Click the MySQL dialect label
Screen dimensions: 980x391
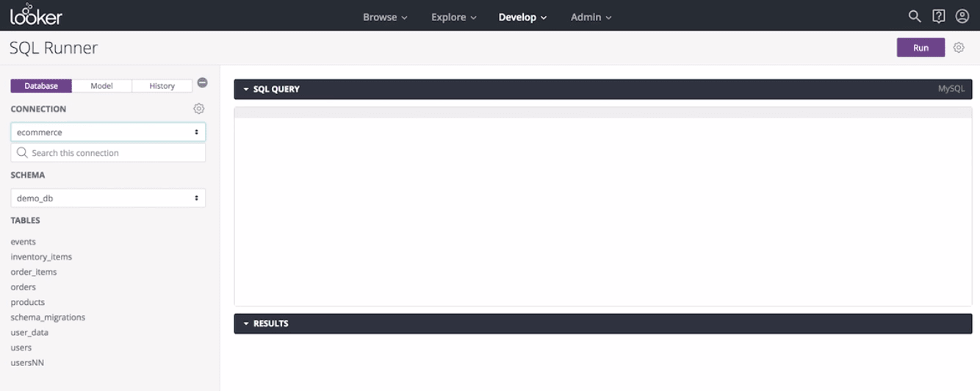(x=951, y=89)
